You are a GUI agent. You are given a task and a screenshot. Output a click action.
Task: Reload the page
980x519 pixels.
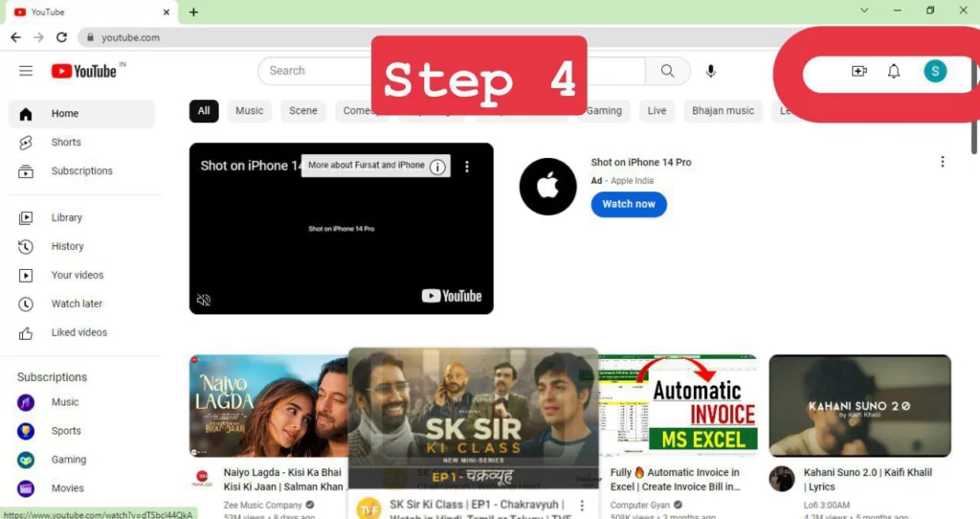pos(61,37)
